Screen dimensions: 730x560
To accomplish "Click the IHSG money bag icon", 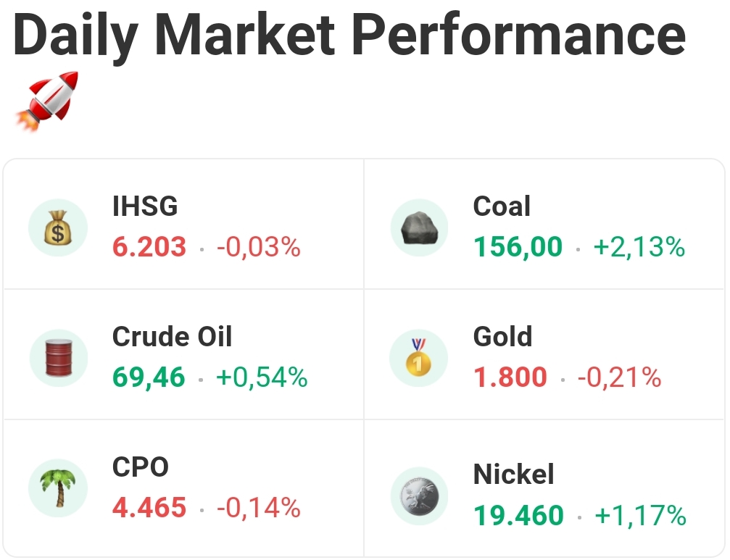I will tap(58, 227).
